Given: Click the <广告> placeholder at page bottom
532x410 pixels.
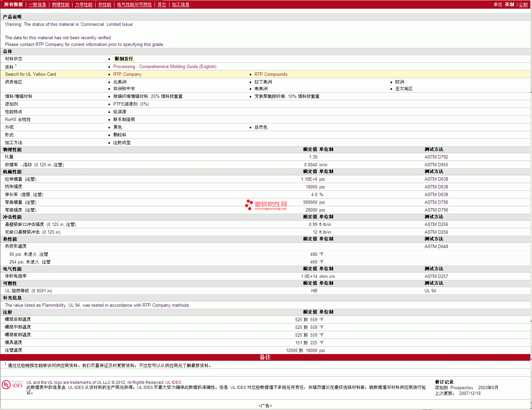Looking at the screenshot, I should click(265, 406).
